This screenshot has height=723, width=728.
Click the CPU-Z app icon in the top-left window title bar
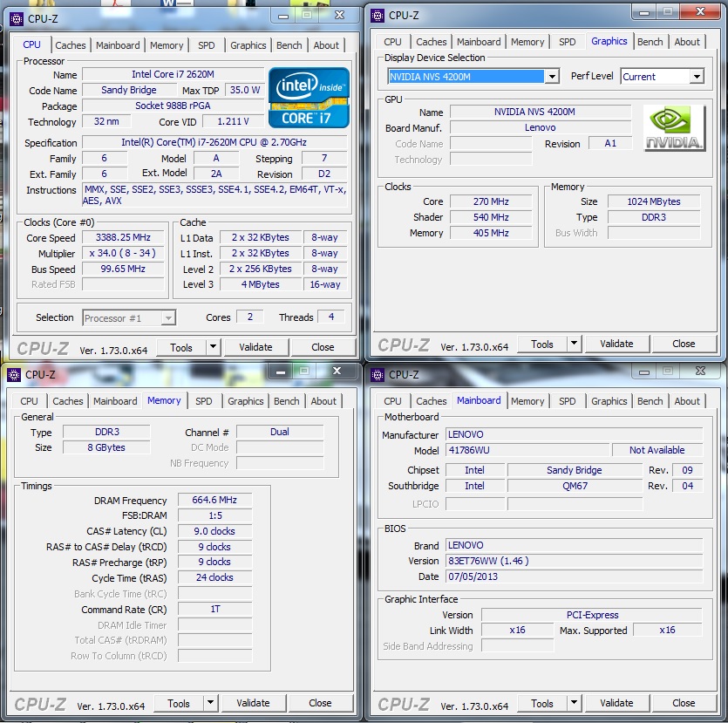pos(17,19)
